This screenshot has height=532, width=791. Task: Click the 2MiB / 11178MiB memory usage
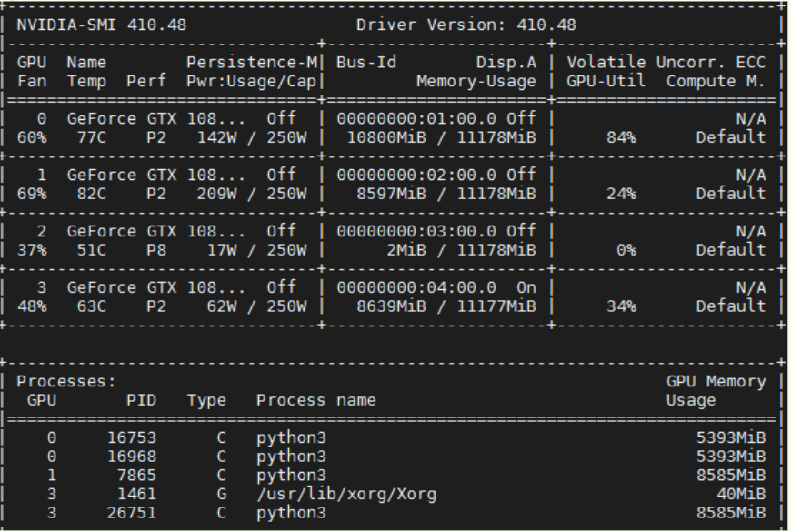click(x=461, y=250)
